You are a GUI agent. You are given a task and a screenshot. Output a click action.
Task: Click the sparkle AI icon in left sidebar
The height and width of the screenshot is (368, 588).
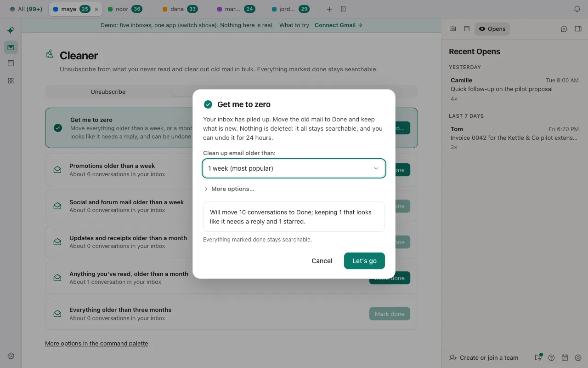[11, 30]
